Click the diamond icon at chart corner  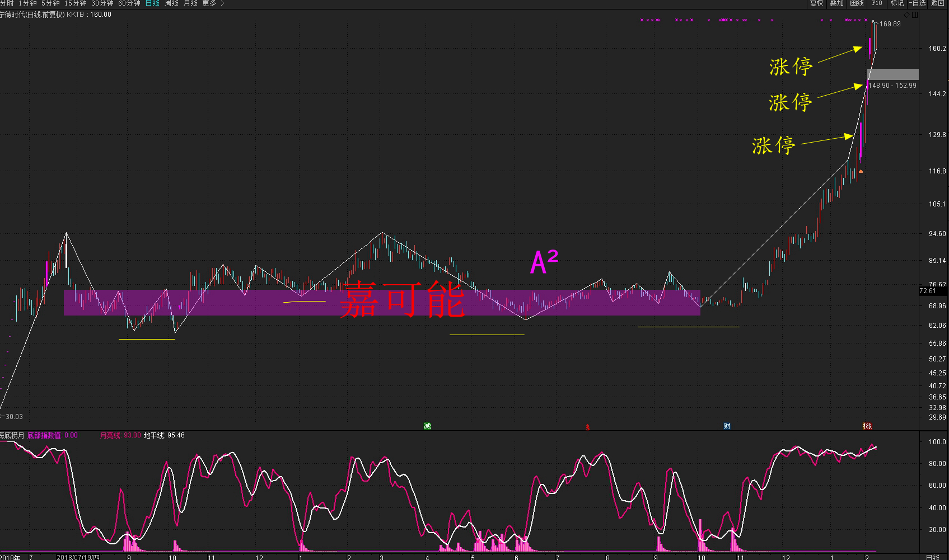pos(907,15)
